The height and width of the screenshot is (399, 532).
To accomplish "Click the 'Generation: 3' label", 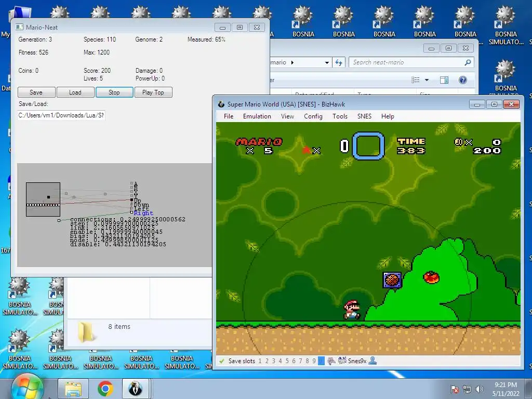I will point(35,39).
